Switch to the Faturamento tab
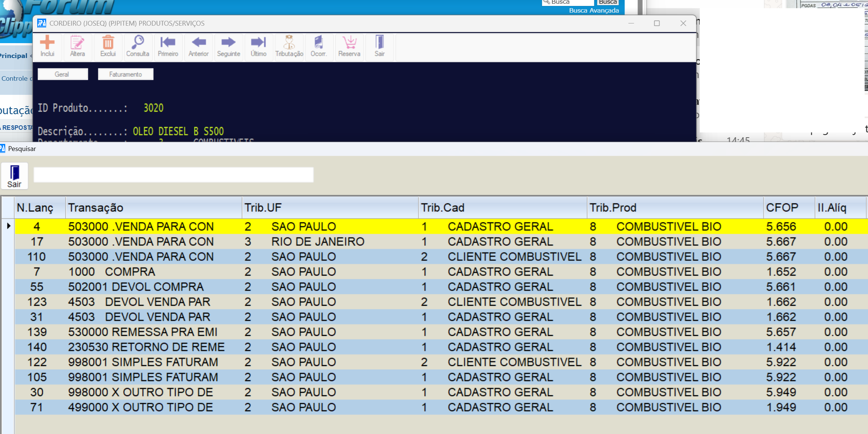The image size is (868, 434). click(125, 74)
